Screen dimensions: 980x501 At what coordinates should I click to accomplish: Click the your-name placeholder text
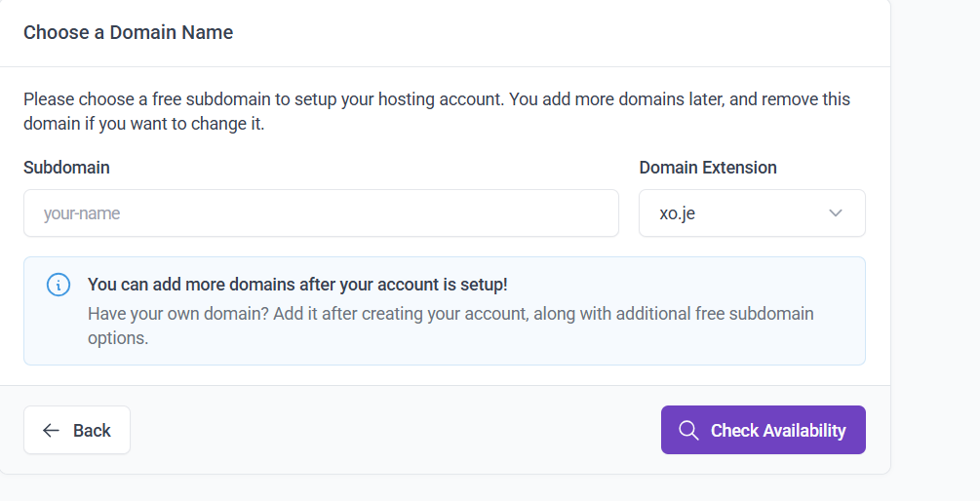pos(82,213)
